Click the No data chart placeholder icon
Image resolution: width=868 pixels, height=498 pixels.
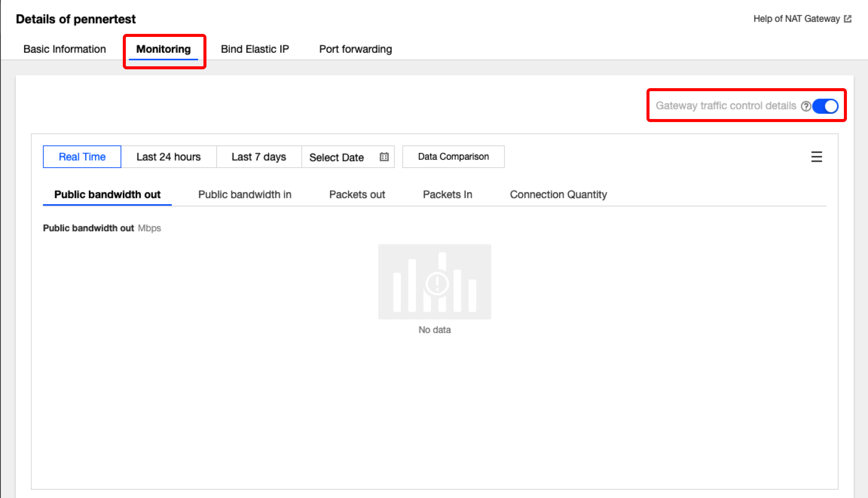click(x=434, y=282)
